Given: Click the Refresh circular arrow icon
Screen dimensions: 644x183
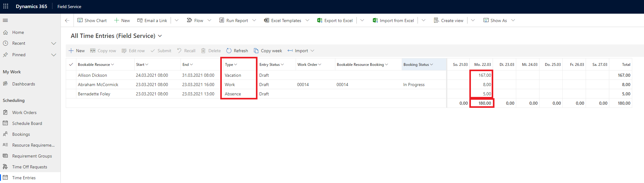Looking at the screenshot, I should tap(229, 51).
